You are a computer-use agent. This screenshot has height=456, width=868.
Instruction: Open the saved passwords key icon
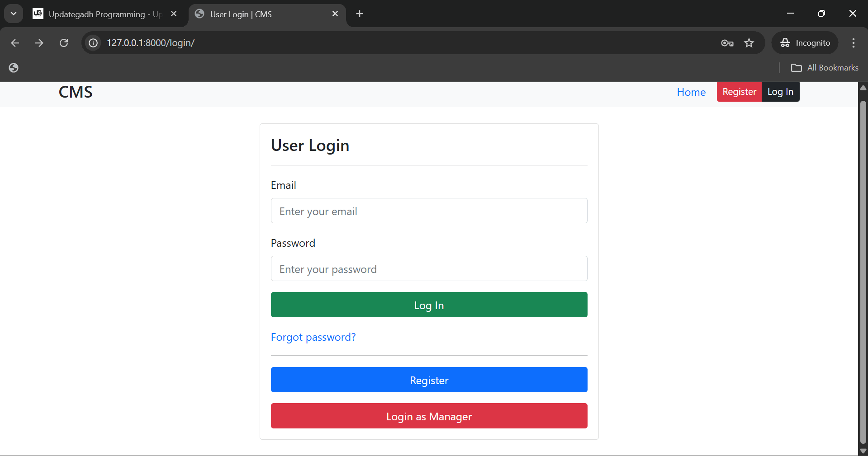[x=727, y=43]
